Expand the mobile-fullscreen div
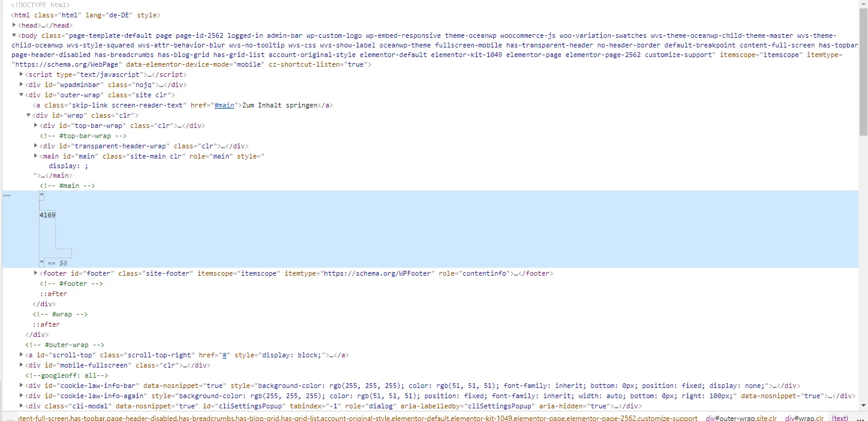This screenshot has width=868, height=421. 21,365
